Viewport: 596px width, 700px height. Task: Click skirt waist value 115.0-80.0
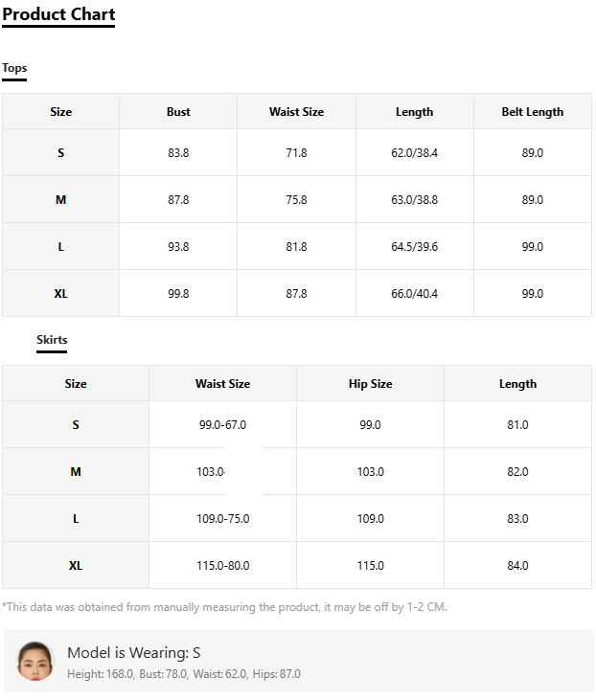(x=222, y=566)
